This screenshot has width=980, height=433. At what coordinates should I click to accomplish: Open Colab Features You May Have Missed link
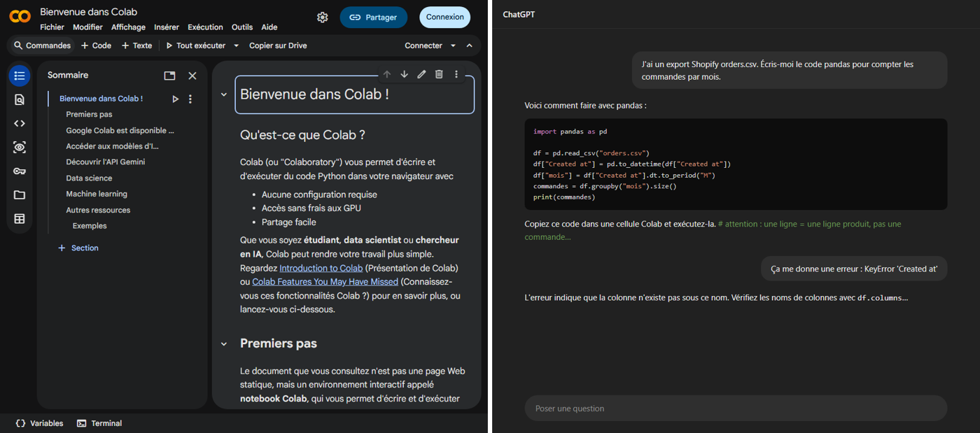(x=325, y=282)
